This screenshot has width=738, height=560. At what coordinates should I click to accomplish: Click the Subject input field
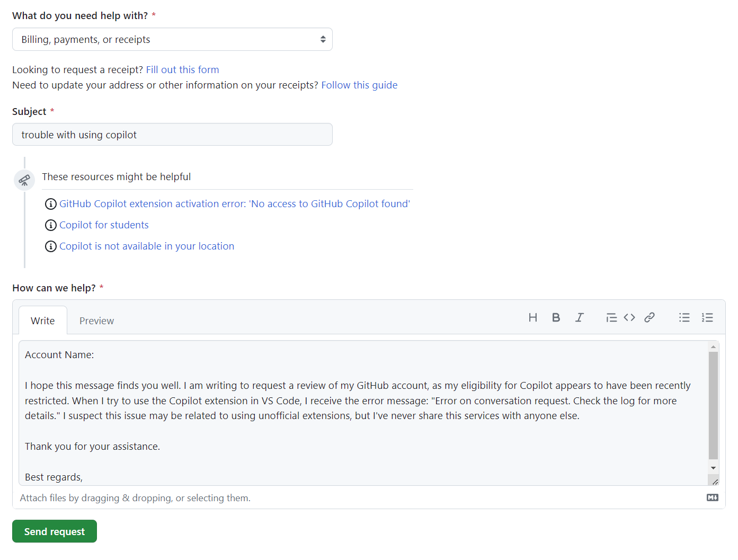click(x=172, y=135)
